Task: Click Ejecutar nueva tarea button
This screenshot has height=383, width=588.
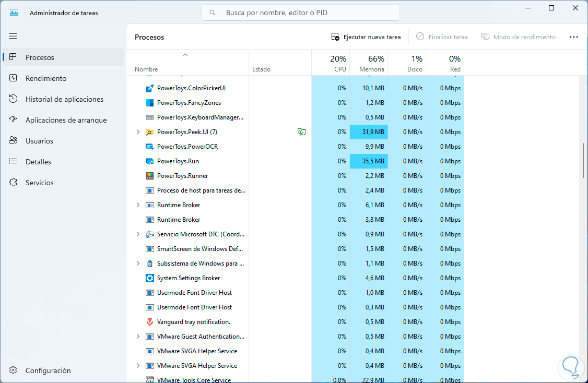Action: (366, 37)
